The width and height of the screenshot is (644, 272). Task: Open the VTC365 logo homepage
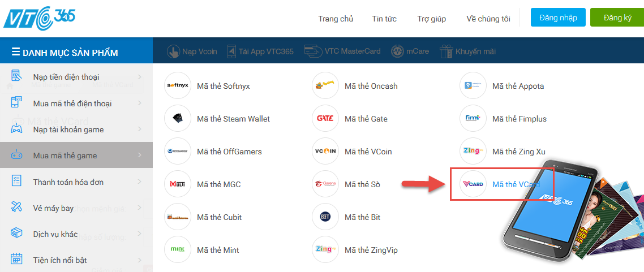coord(40,18)
